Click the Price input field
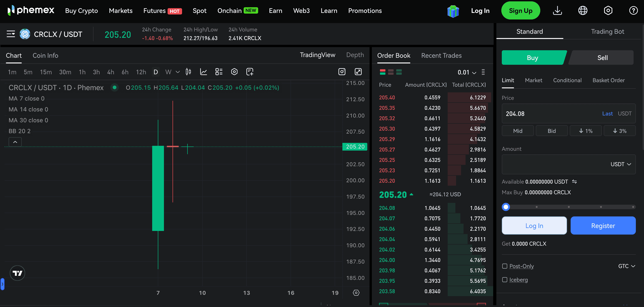Image resolution: width=644 pixels, height=307 pixels. (x=569, y=113)
